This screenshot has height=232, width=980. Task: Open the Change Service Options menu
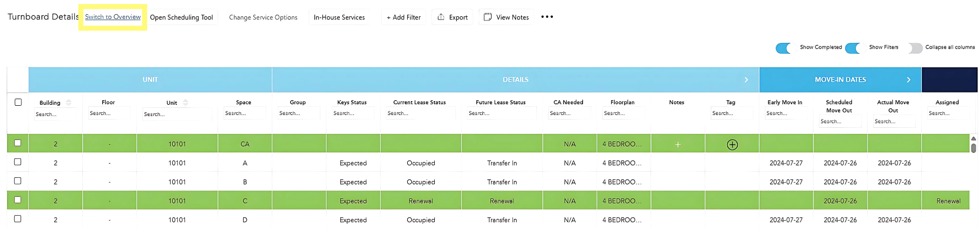click(x=263, y=17)
